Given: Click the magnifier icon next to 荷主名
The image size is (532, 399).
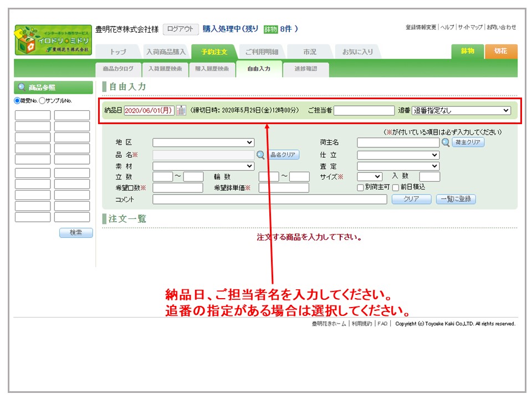Looking at the screenshot, I should click(446, 143).
